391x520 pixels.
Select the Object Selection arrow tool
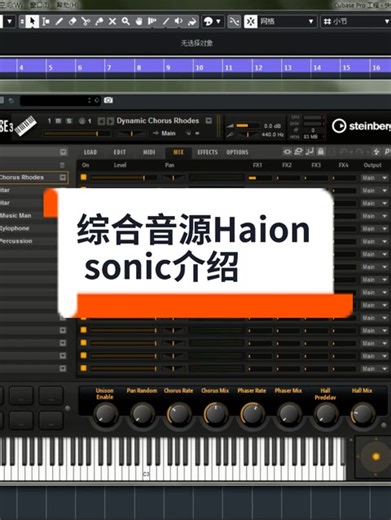pyautogui.click(x=33, y=21)
